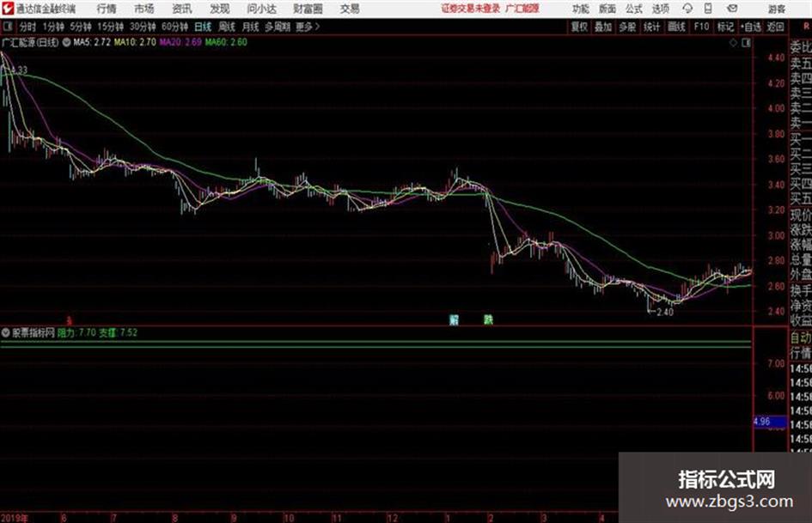
Task: Open the 问小达 menu
Action: point(261,9)
